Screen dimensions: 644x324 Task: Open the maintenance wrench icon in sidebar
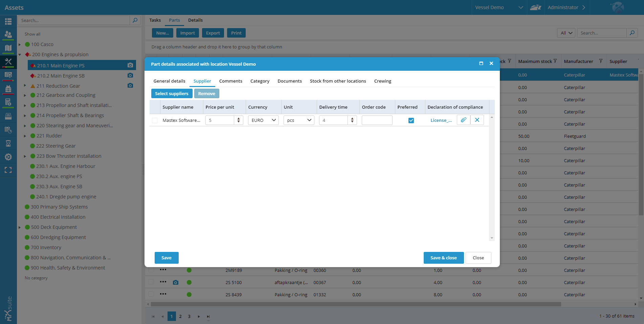8,62
